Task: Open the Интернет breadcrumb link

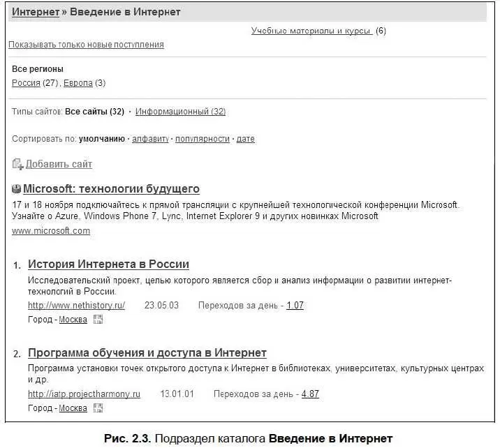Action: (x=36, y=12)
